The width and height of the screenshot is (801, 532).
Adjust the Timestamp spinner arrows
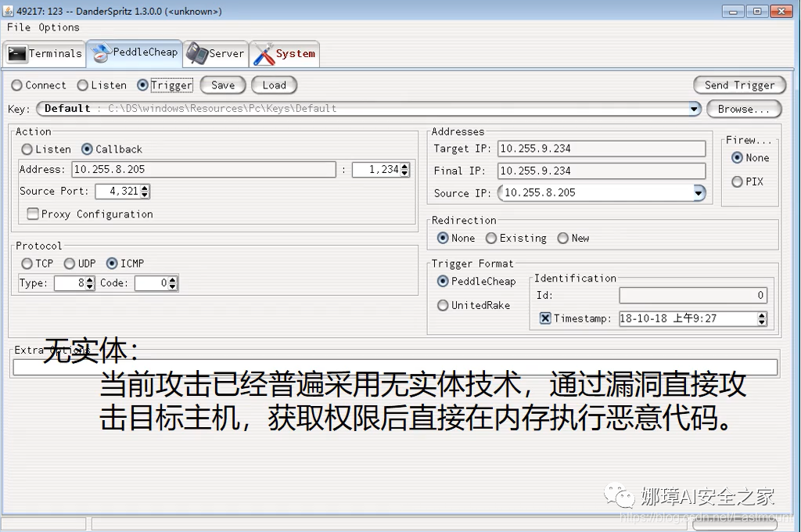point(762,319)
